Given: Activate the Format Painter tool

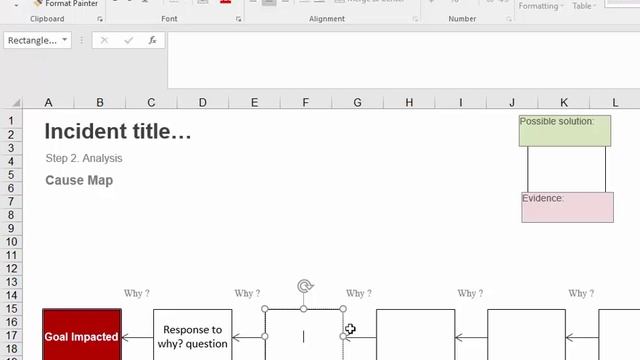Looking at the screenshot, I should click(x=67, y=4).
